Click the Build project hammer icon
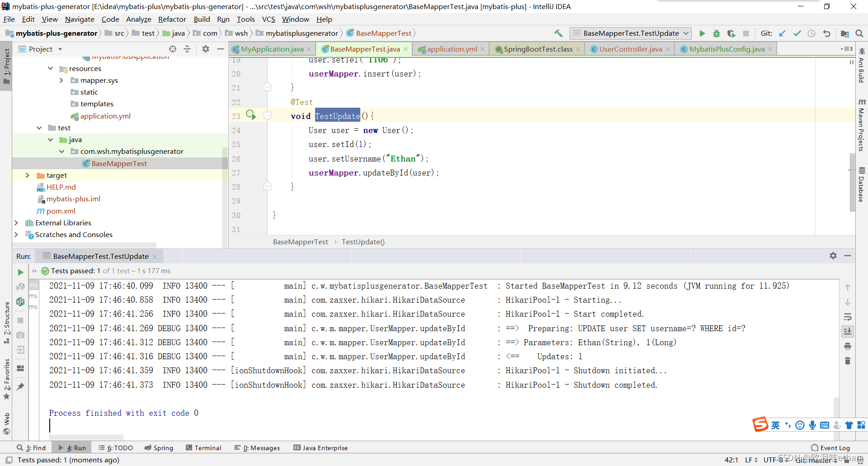 [558, 33]
